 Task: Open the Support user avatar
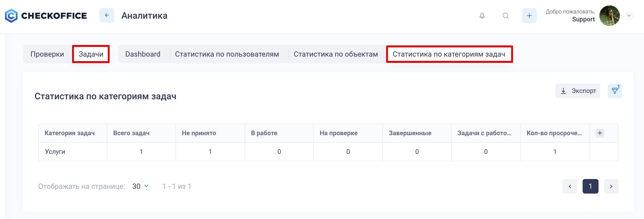tap(609, 16)
